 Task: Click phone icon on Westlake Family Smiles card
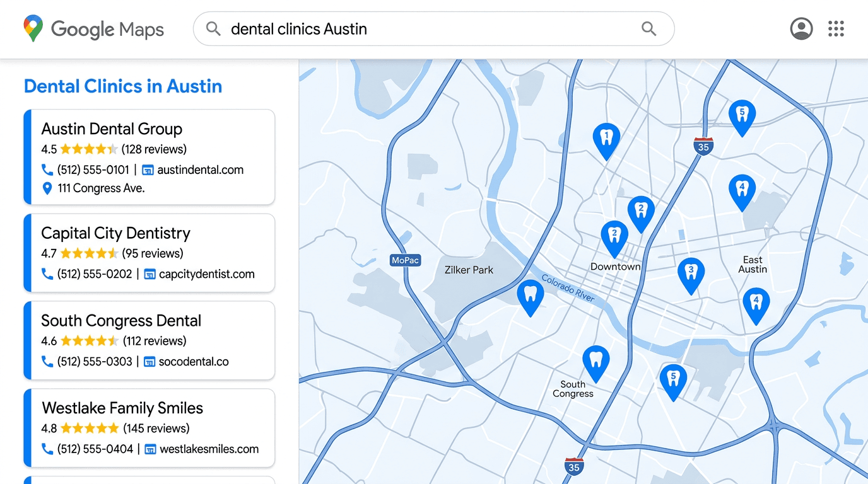[47, 449]
